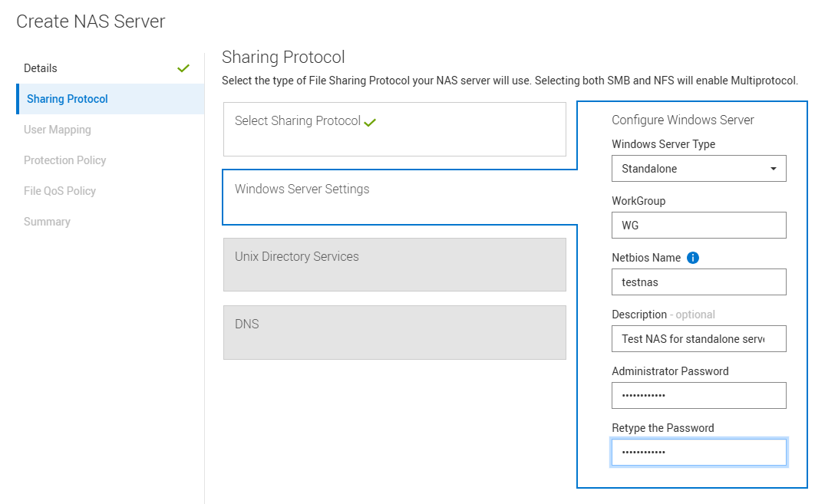Select the Protection Policy step
This screenshot has height=504, width=815.
point(64,160)
